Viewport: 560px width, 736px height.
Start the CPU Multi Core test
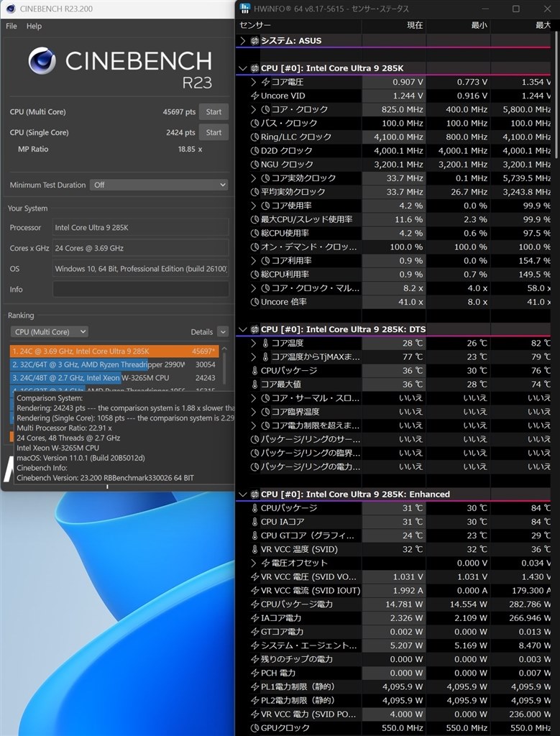pos(214,111)
